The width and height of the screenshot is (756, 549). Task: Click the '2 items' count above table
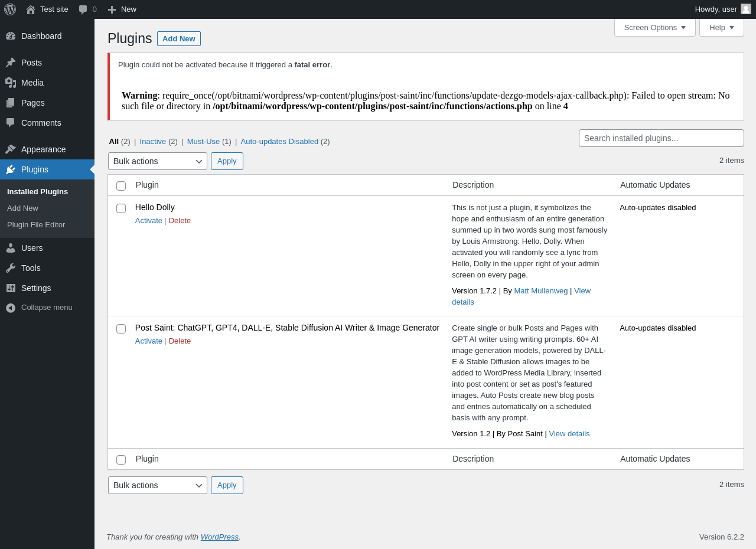tap(732, 161)
